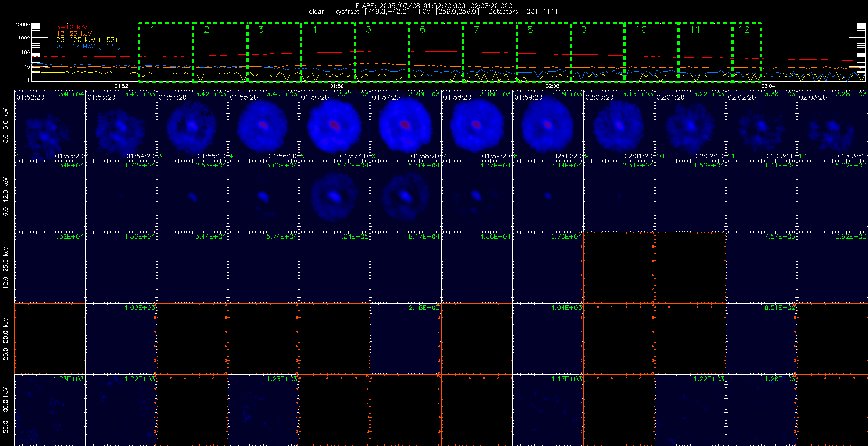Open the 25-50 keV image labeled 1.06E+03
868x446 pixels.
pos(121,339)
